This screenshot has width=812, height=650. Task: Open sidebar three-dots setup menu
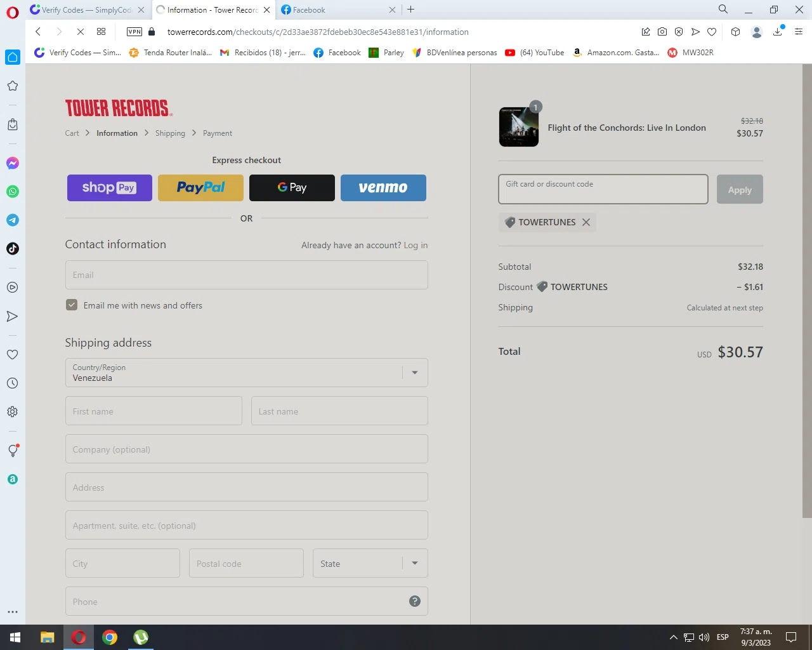13,612
